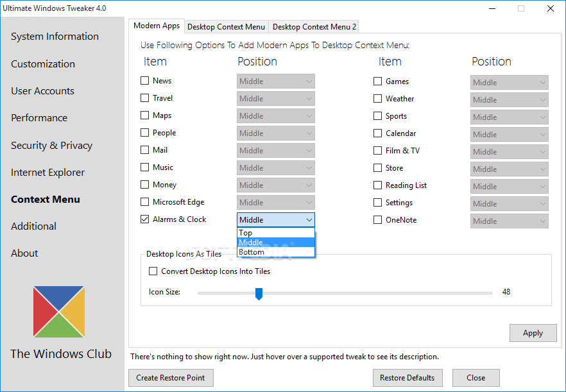Open the Travel position dropdown
Screen dimensions: 566x392
coord(276,99)
